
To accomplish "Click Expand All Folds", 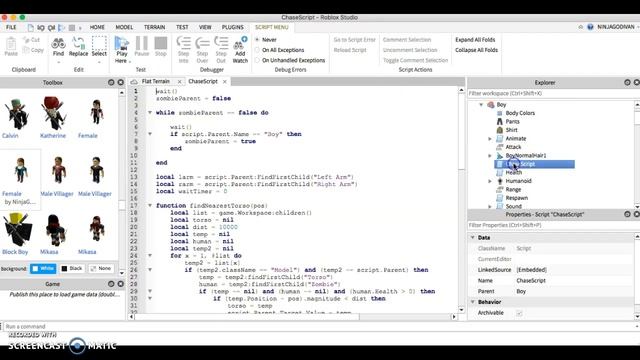I will click(475, 40).
